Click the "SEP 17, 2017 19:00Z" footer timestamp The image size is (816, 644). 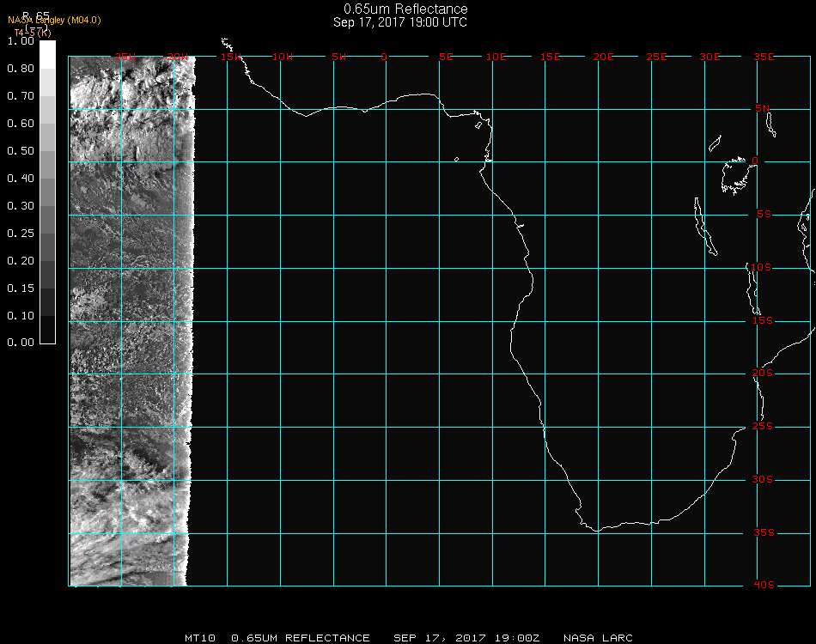tap(466, 638)
